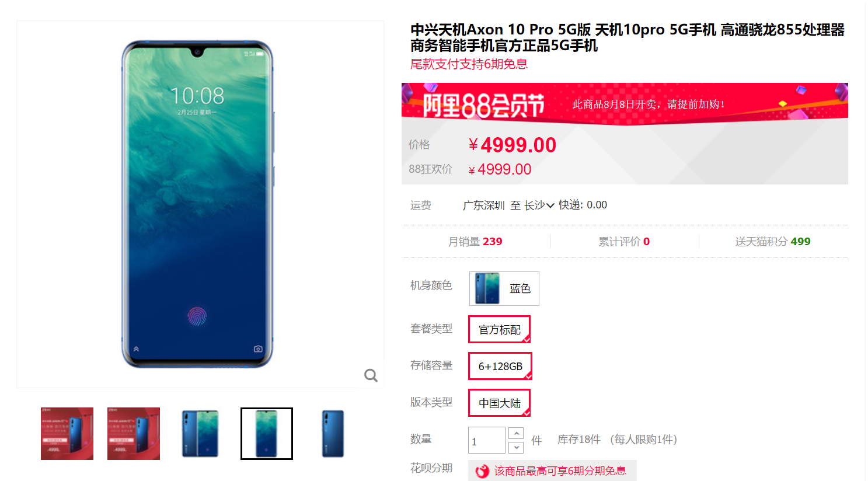Open the second red promo thumbnail
This screenshot has height=481, width=868.
tap(134, 434)
